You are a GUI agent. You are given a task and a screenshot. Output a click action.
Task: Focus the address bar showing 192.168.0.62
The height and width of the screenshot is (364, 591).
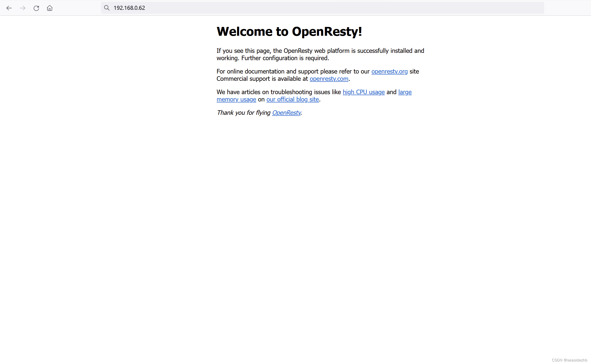[322, 8]
